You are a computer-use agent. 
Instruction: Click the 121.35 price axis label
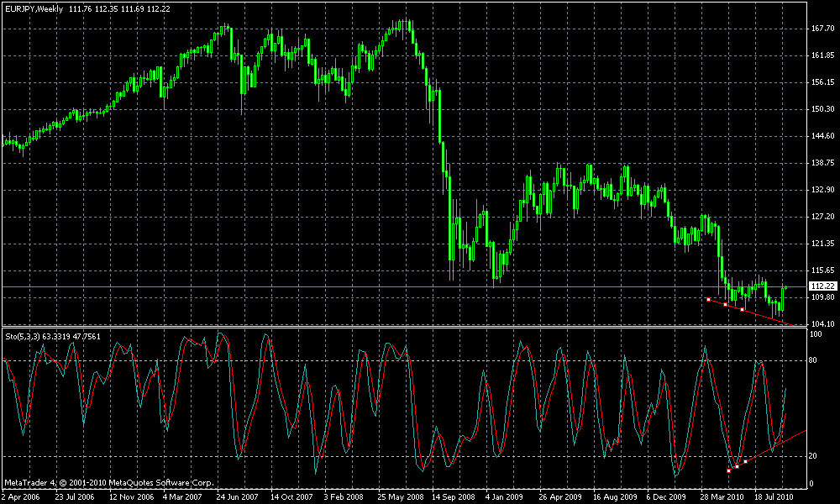pos(823,244)
